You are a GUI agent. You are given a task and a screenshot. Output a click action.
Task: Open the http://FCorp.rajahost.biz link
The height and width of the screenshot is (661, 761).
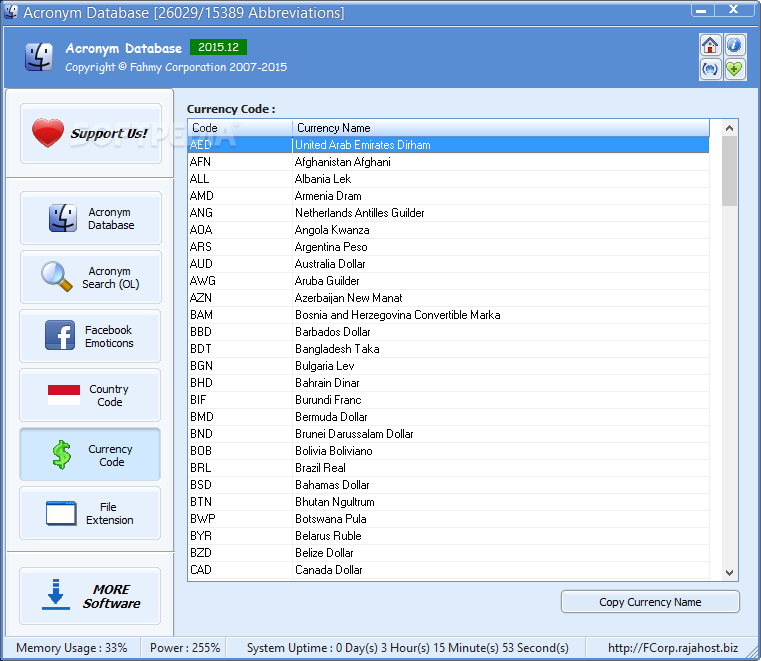coord(673,648)
